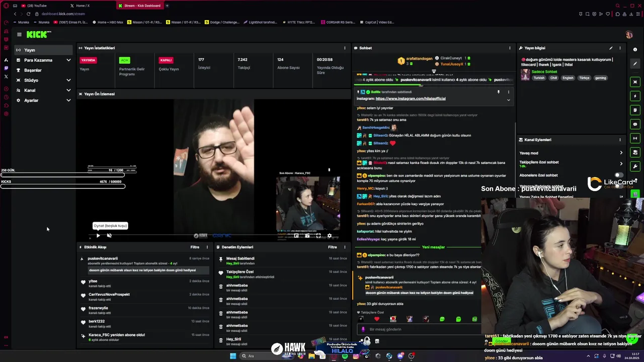The height and width of the screenshot is (362, 644).
Task: Open Kanal Eylemleri three-dot options
Action: [x=620, y=140]
